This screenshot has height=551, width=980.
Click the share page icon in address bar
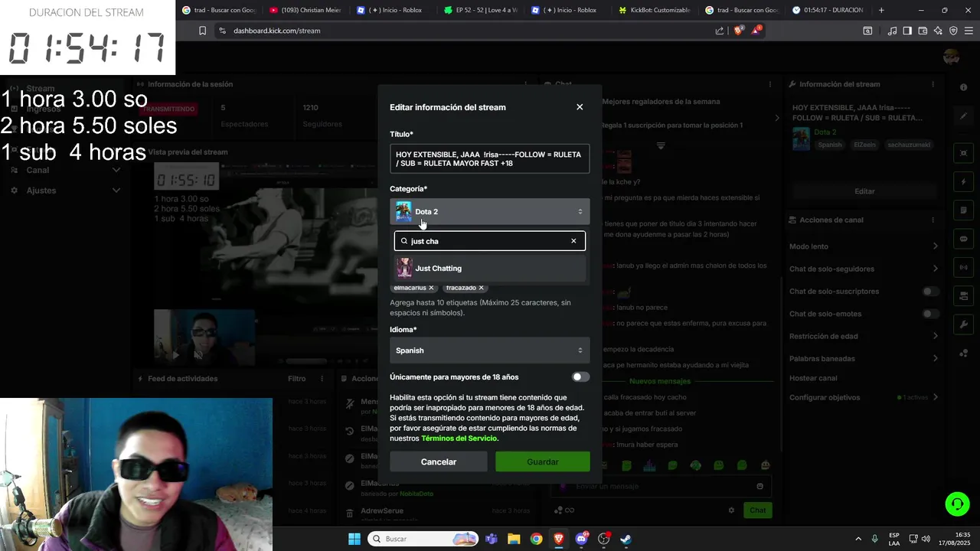720,31
